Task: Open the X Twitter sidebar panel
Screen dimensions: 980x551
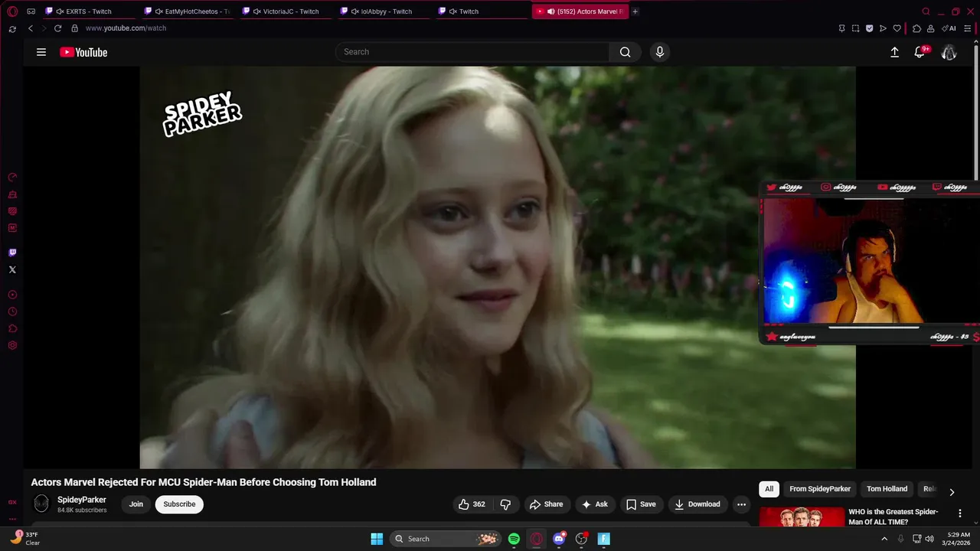Action: (x=12, y=269)
